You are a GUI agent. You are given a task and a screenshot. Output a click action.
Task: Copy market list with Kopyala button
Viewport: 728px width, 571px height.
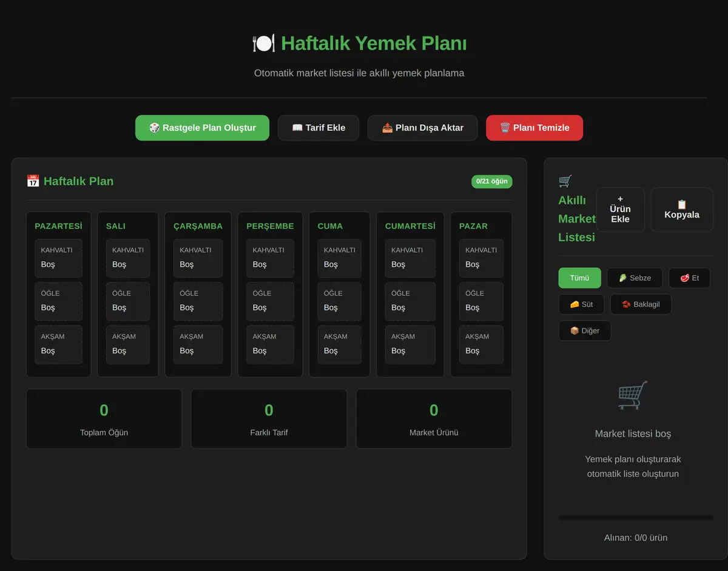[x=682, y=209]
